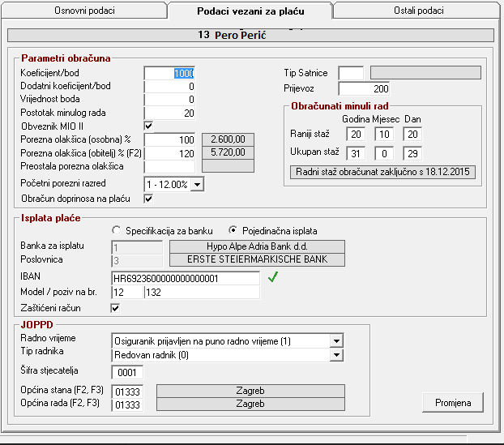Click the Šifra stjecatelja field
504x445 pixels.
pyautogui.click(x=128, y=373)
